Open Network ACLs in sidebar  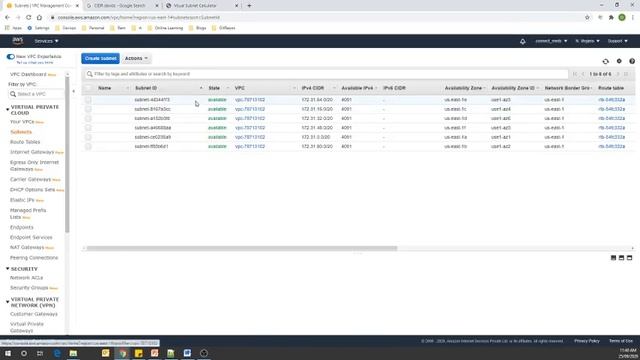27,278
